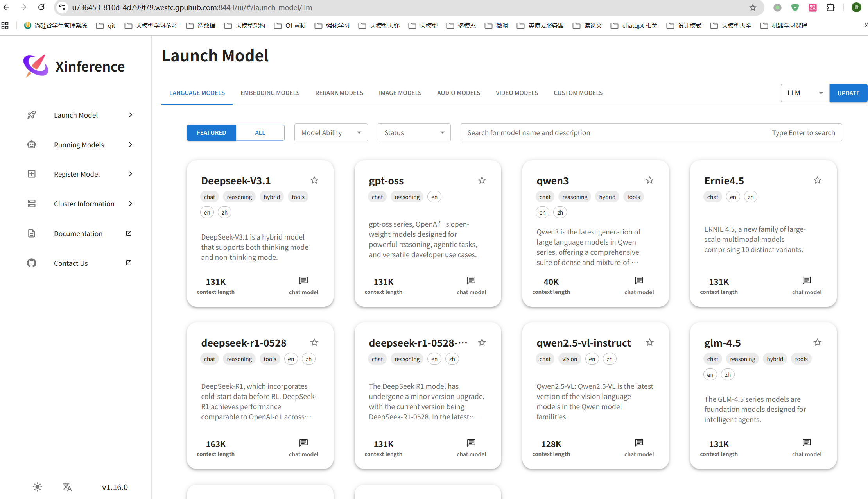Click the Documentation file icon
Image resolution: width=868 pixels, height=499 pixels.
[x=32, y=233]
